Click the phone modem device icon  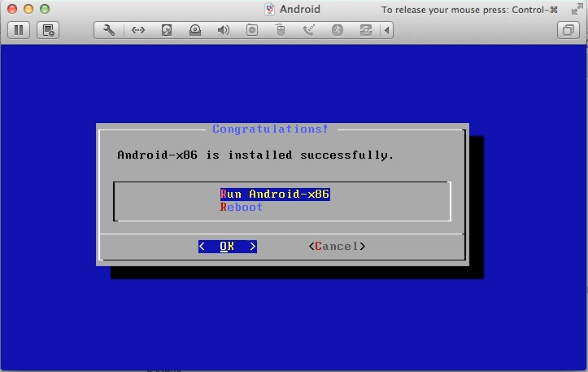pos(308,30)
